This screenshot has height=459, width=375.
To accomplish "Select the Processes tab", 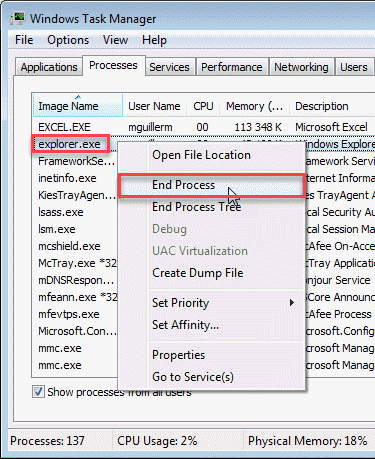I will tap(113, 65).
